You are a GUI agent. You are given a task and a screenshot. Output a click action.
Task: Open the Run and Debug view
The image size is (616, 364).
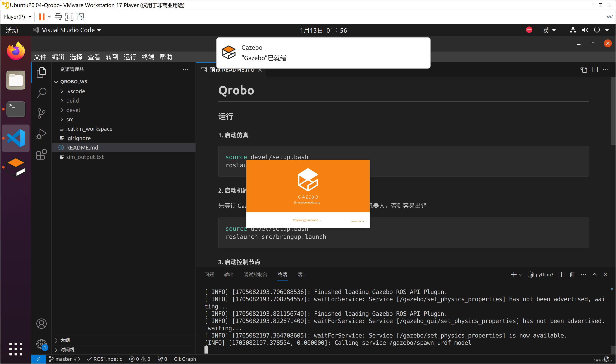tap(41, 134)
